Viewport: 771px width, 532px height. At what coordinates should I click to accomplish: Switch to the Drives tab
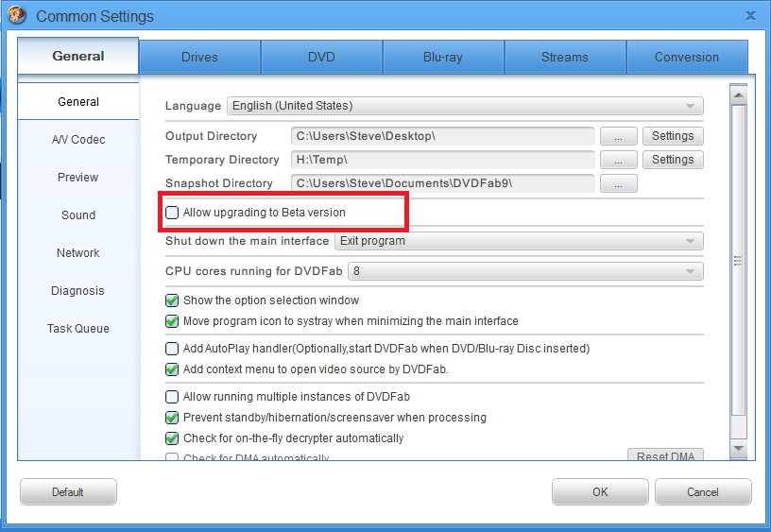[x=199, y=57]
